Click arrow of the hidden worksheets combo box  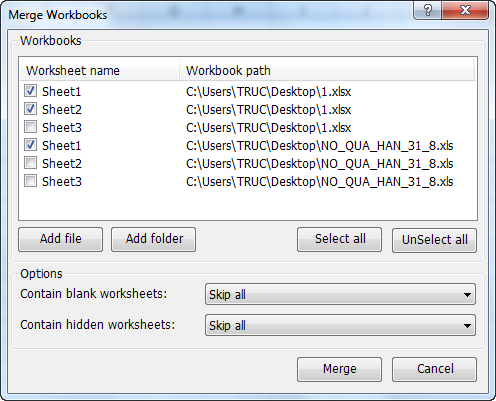tap(467, 326)
